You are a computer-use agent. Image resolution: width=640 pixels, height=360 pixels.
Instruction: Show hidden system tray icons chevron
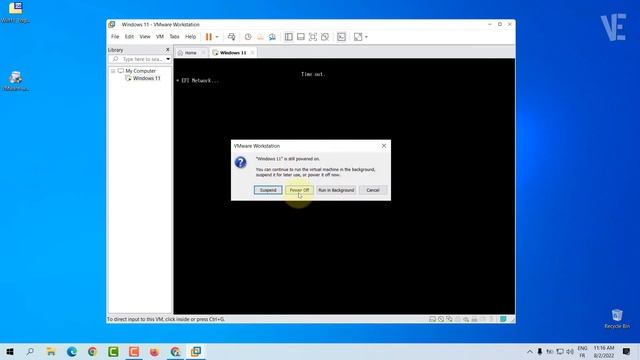click(x=529, y=351)
